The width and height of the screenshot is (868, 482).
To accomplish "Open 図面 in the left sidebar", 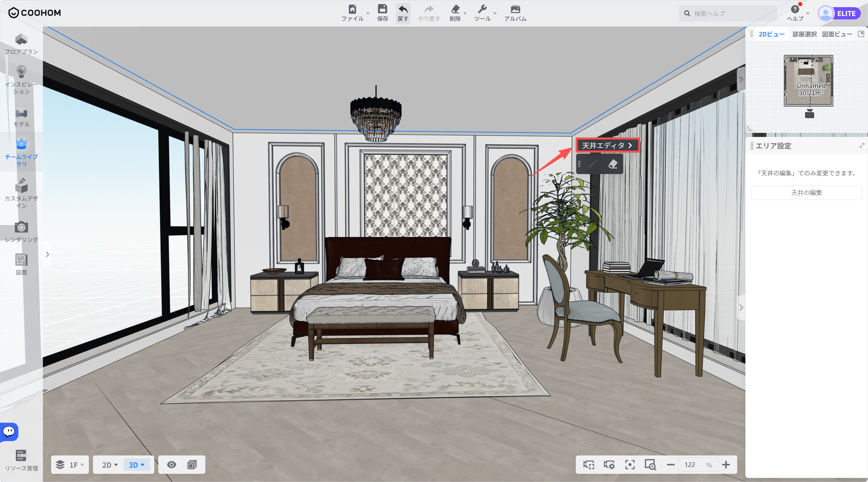I will [21, 265].
